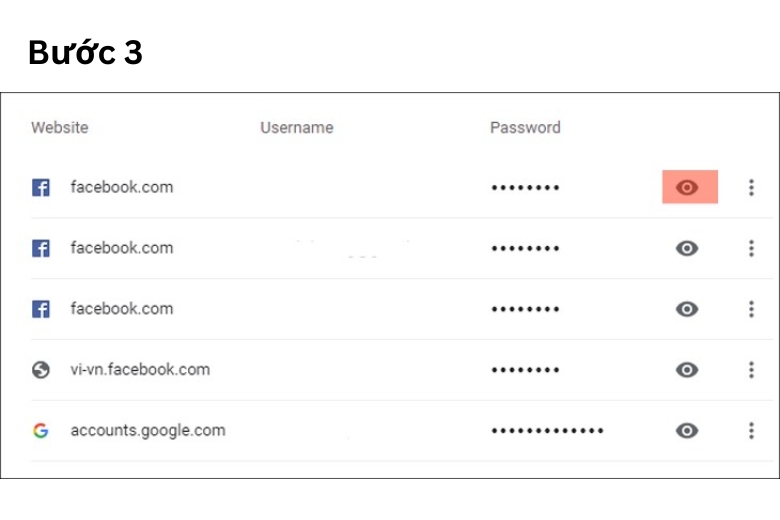Open more actions menu for vi-vn.facebook.com
This screenshot has height=520, width=780.
[x=751, y=370]
